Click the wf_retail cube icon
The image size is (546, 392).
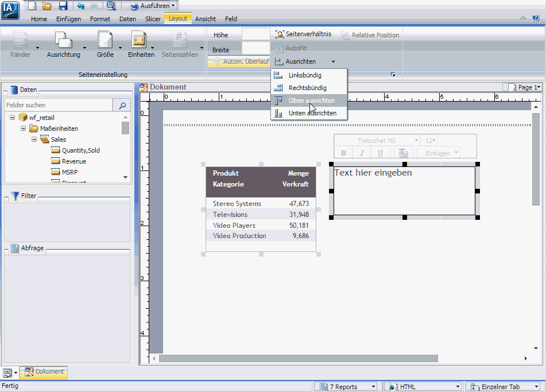point(23,117)
